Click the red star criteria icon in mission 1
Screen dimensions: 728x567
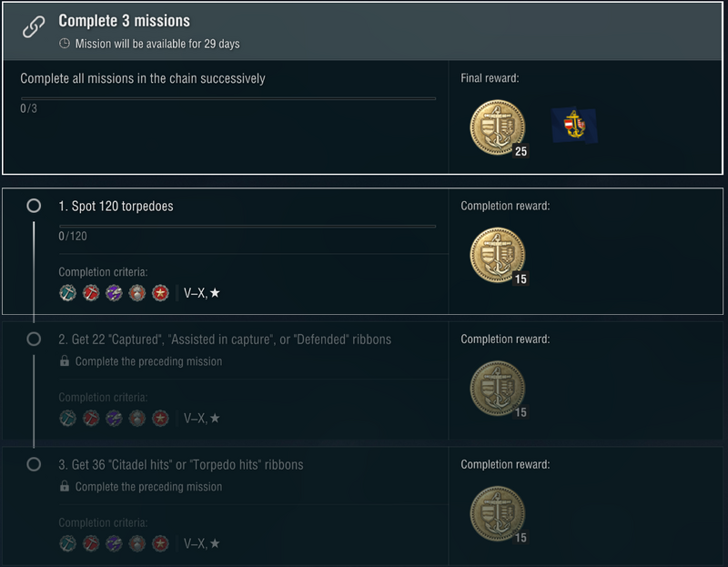pos(161,293)
